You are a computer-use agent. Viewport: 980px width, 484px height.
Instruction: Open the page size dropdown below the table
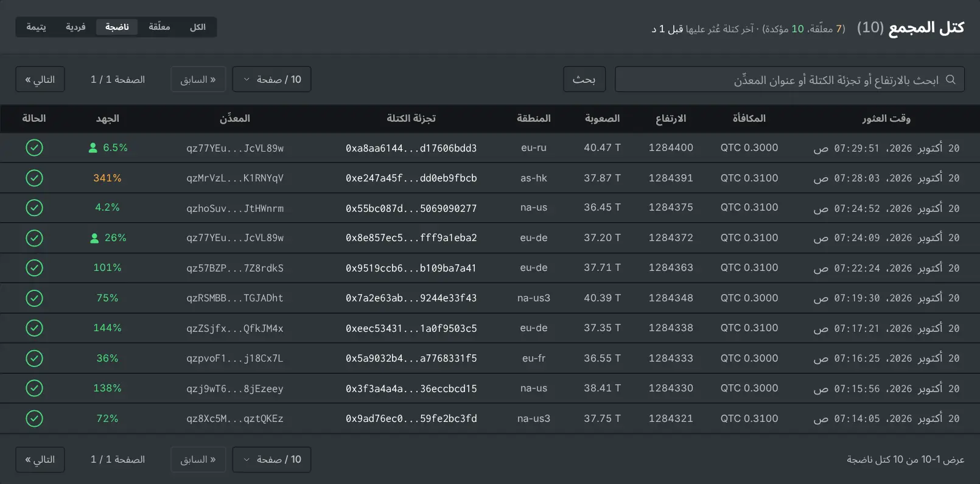pyautogui.click(x=271, y=459)
